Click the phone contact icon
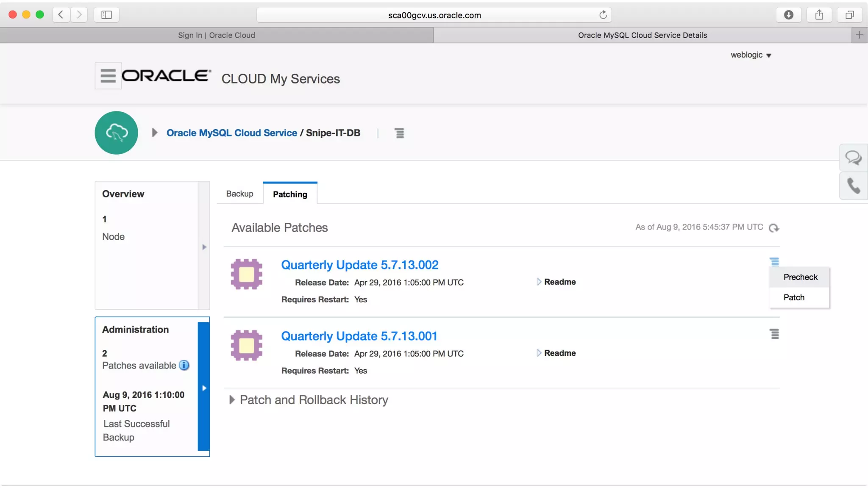868x488 pixels. 853,186
